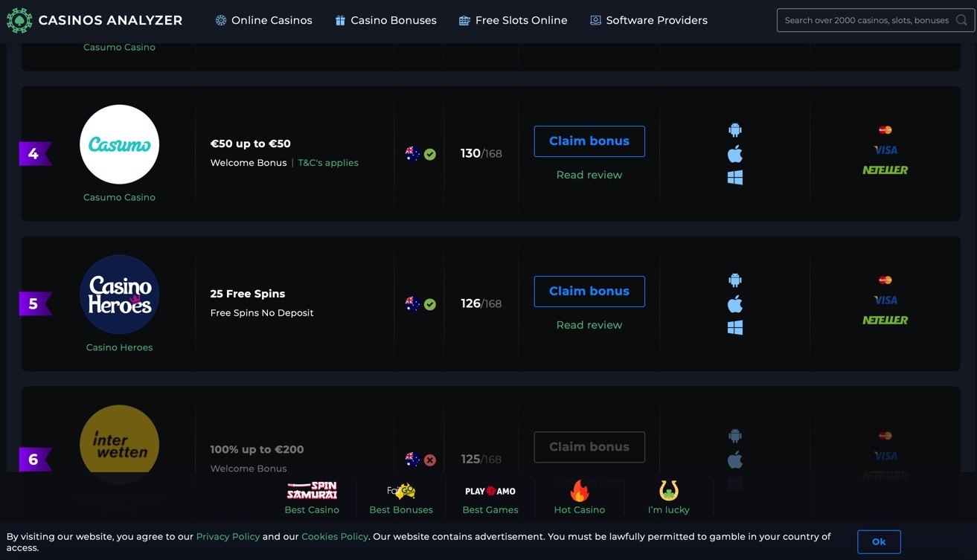Open Hot Casino flame shortcut
This screenshot has width=977, height=560.
tap(580, 498)
